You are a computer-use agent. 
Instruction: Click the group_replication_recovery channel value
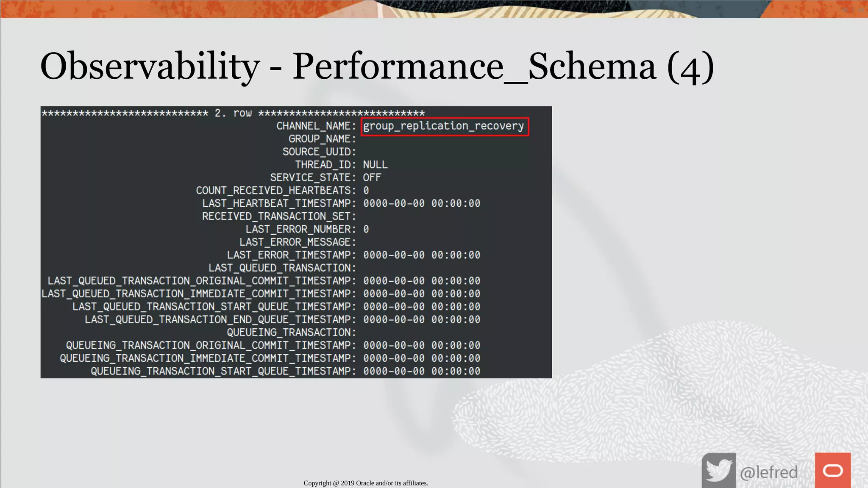coord(444,126)
